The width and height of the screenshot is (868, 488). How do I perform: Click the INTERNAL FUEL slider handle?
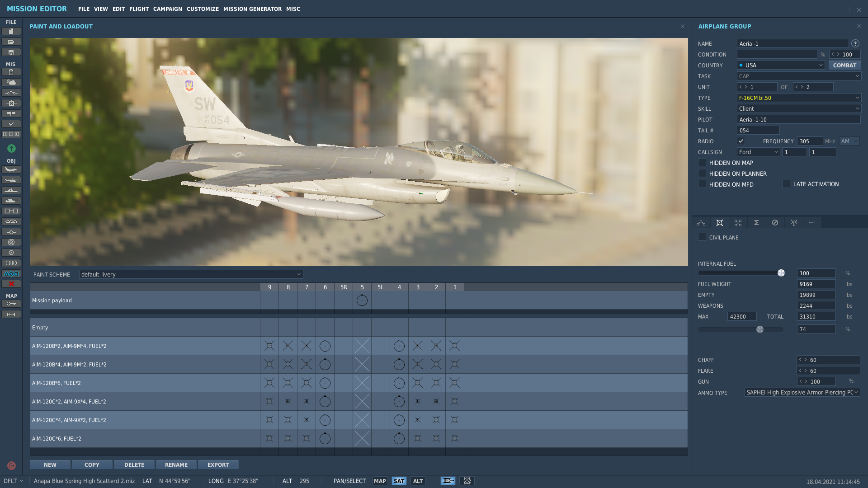pyautogui.click(x=781, y=273)
